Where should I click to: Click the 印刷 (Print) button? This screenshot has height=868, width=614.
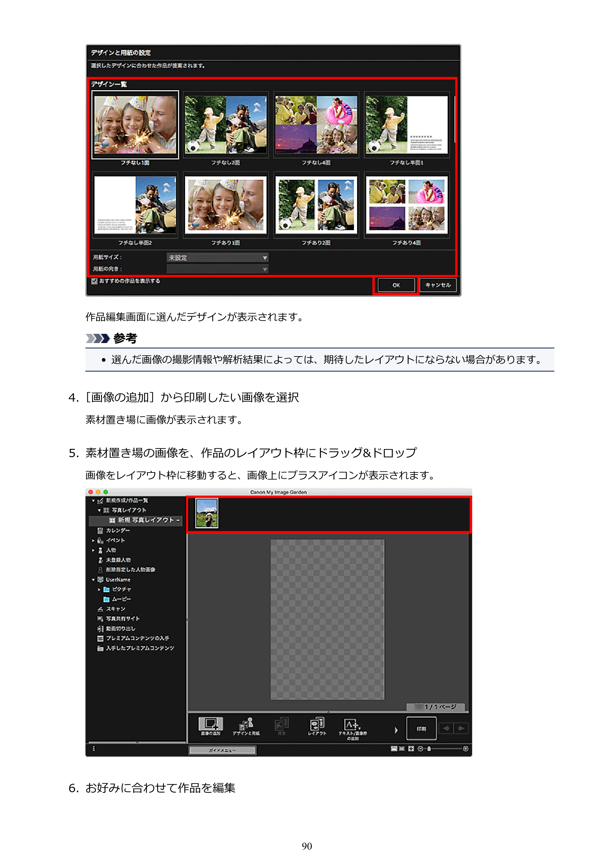click(421, 728)
